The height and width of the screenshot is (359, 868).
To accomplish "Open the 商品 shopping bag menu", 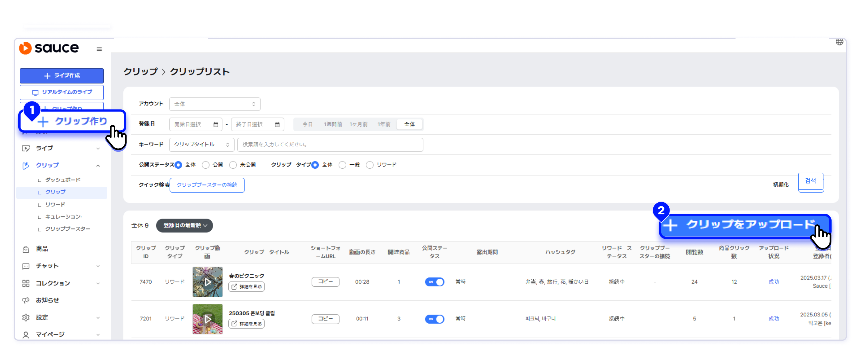I will coord(42,249).
